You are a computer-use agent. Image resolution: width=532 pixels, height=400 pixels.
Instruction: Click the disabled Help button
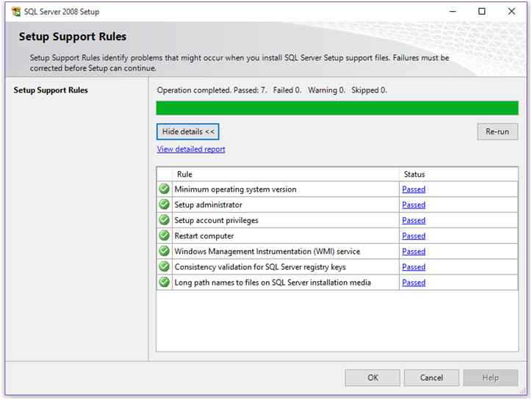coord(491,378)
